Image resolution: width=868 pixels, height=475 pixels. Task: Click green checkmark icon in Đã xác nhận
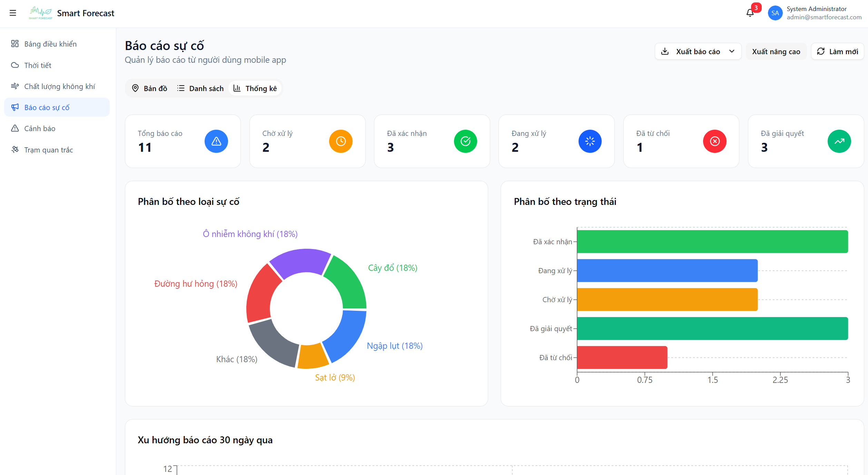(x=465, y=141)
